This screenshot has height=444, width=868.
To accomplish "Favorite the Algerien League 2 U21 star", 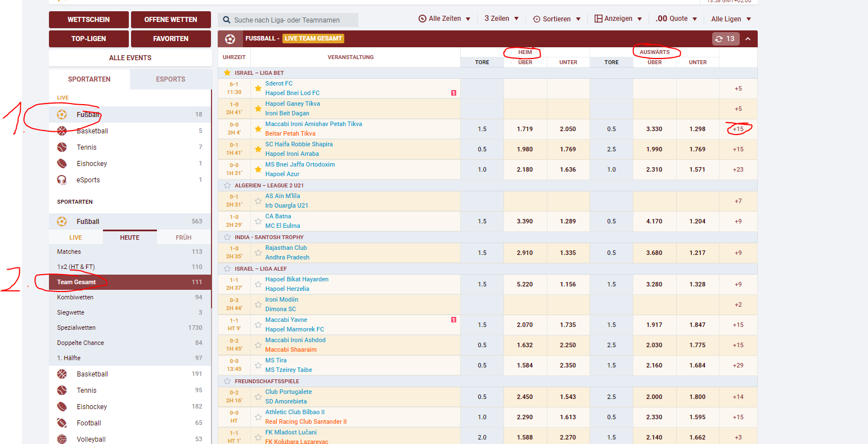I will [x=227, y=186].
